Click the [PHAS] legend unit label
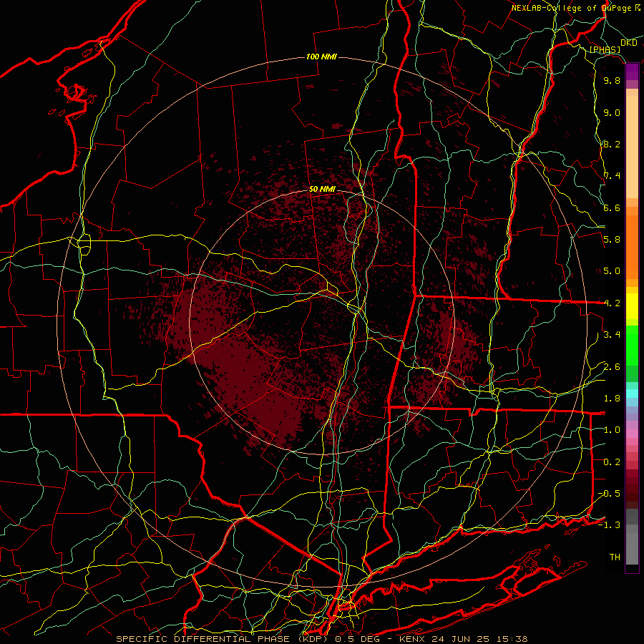This screenshot has height=644, width=644. pos(605,49)
